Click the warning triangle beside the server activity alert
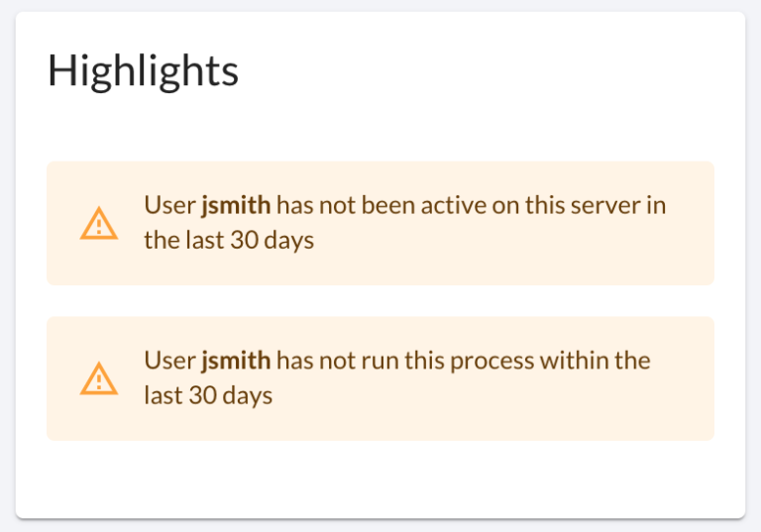761x532 pixels. (99, 223)
